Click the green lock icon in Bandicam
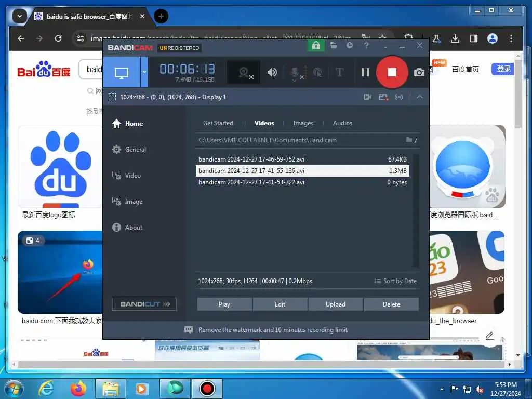Image resolution: width=532 pixels, height=399 pixels. point(316,46)
